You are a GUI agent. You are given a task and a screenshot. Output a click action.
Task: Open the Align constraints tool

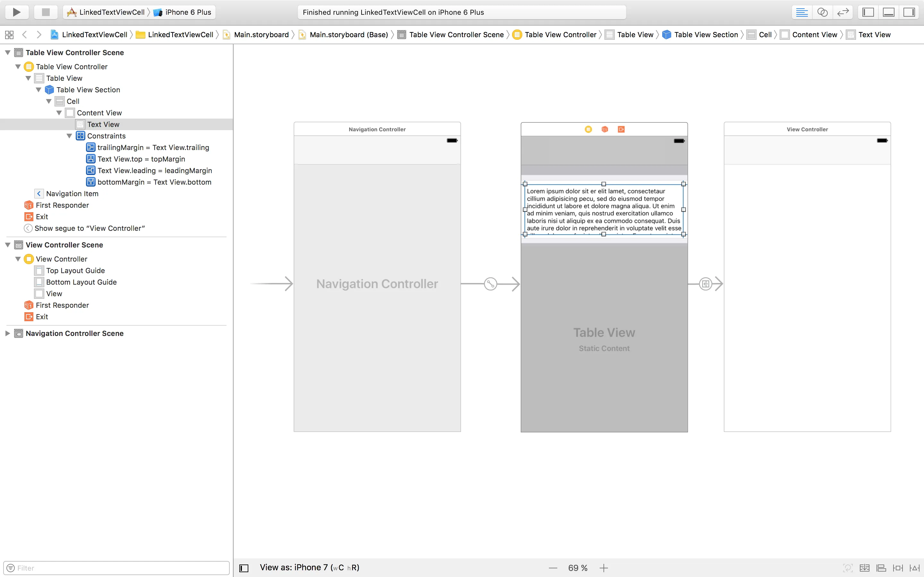881,568
